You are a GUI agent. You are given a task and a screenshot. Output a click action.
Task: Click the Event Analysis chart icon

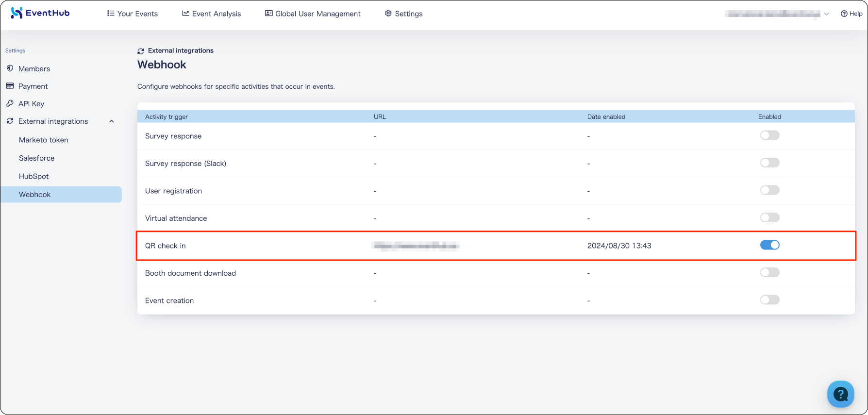185,13
